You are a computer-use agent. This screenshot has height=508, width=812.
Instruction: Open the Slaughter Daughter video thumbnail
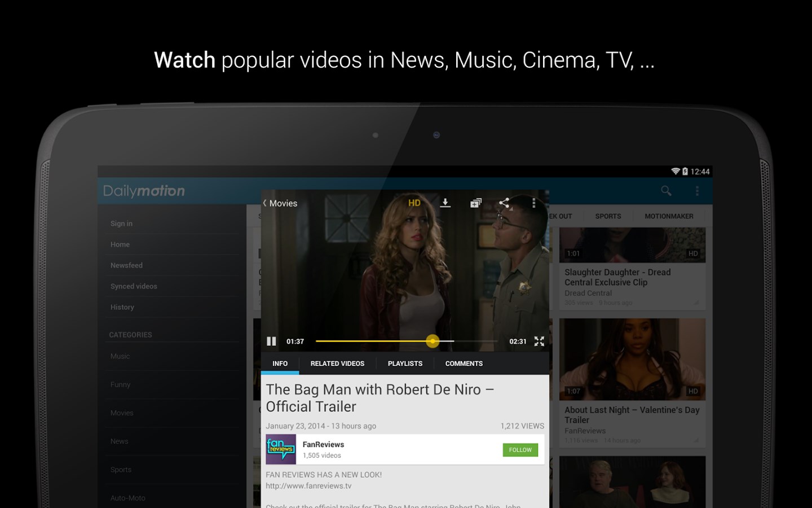click(x=632, y=245)
